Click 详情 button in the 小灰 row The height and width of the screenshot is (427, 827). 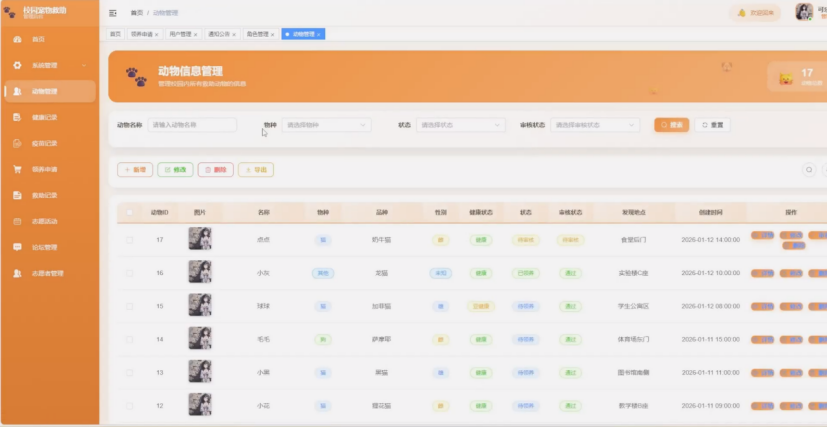(x=763, y=273)
